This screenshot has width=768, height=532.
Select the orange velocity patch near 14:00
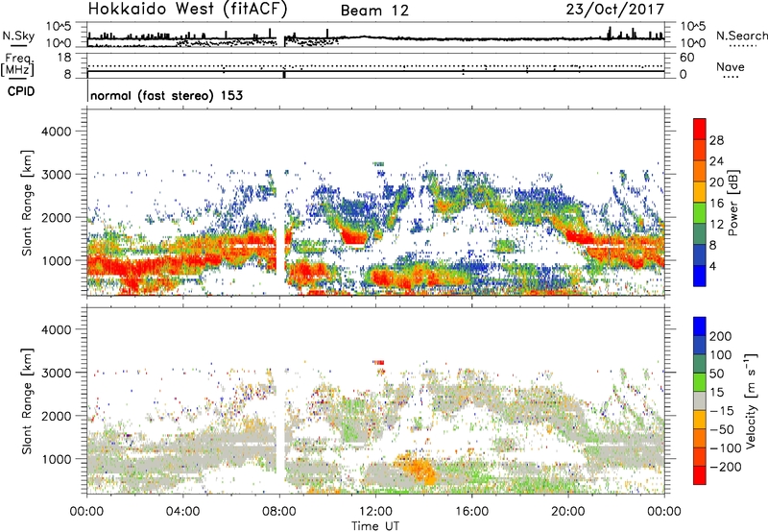tap(418, 470)
